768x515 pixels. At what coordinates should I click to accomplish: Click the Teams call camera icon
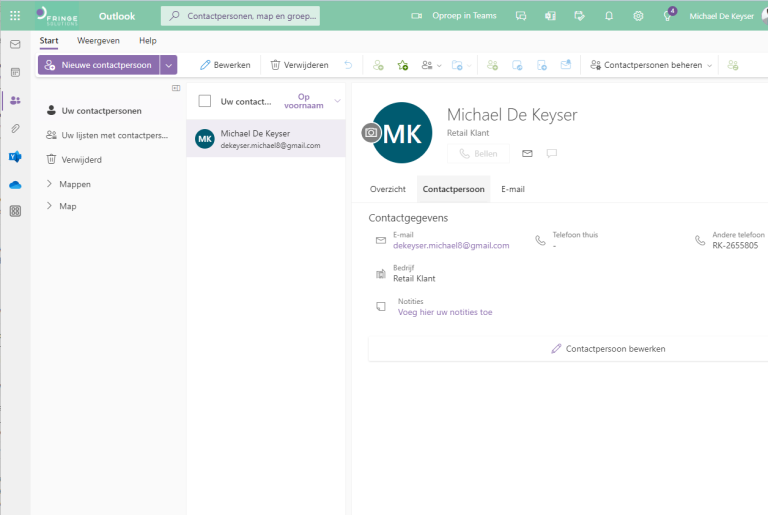(416, 16)
